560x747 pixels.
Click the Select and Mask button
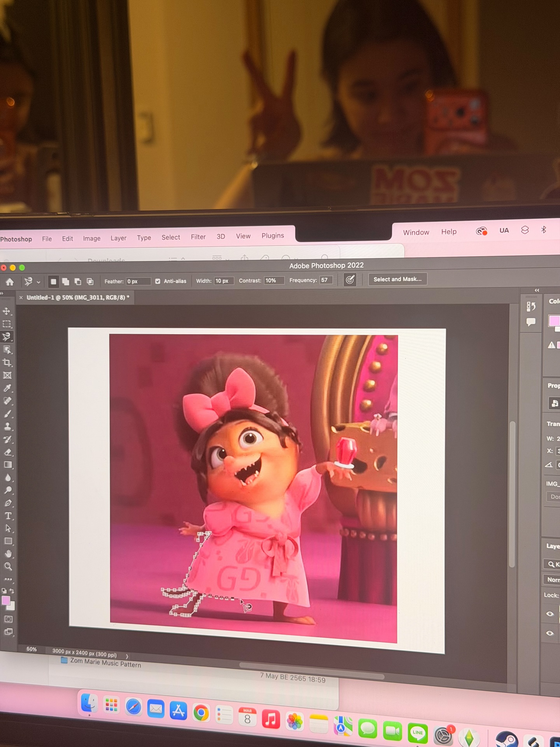click(x=397, y=279)
